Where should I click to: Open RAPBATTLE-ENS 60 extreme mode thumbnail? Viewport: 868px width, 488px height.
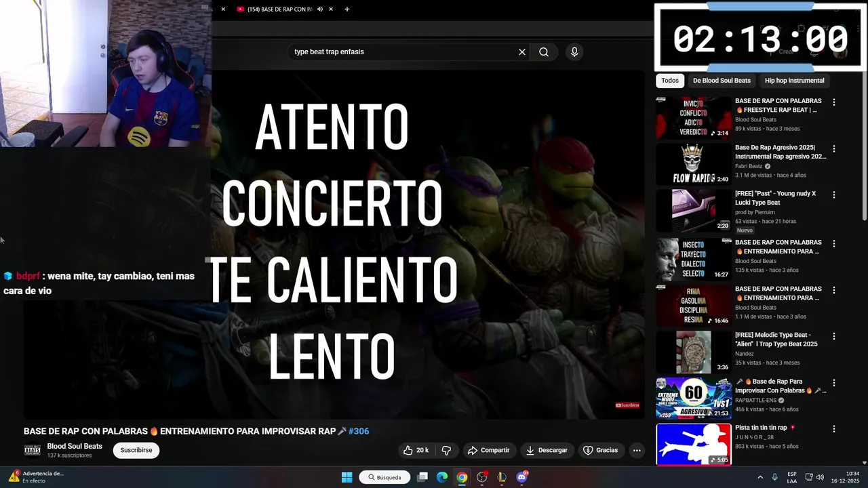pos(693,399)
